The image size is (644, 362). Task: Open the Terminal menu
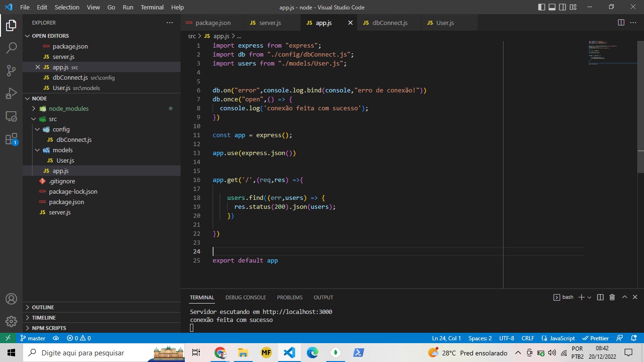(x=152, y=7)
